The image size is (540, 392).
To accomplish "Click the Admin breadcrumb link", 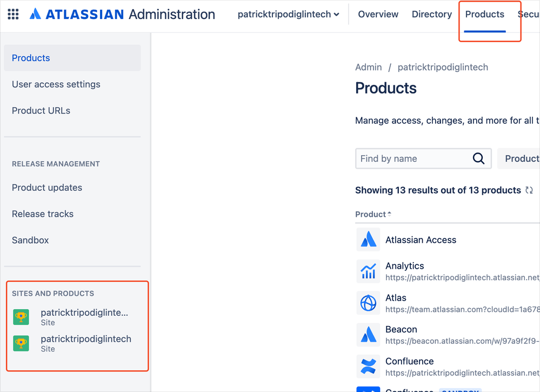I will coord(369,67).
